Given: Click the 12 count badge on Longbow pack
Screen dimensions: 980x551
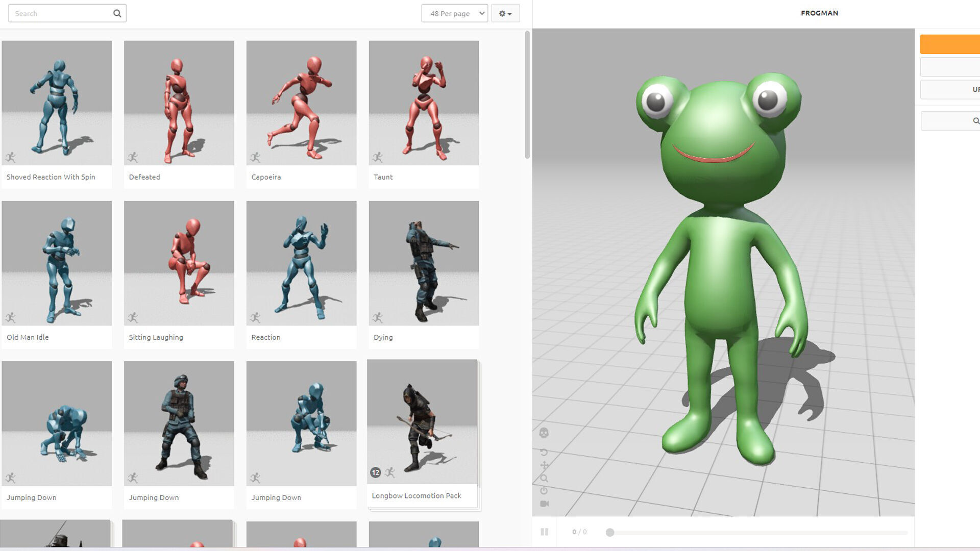Looking at the screenshot, I should [376, 472].
